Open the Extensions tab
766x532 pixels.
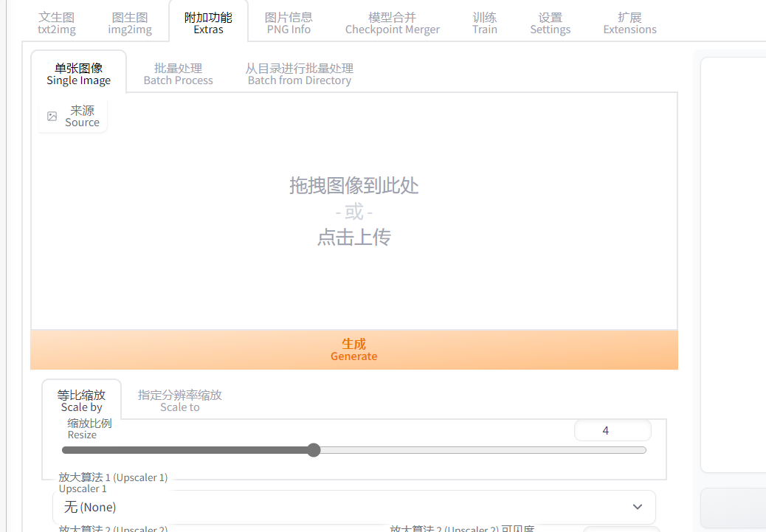coord(629,24)
